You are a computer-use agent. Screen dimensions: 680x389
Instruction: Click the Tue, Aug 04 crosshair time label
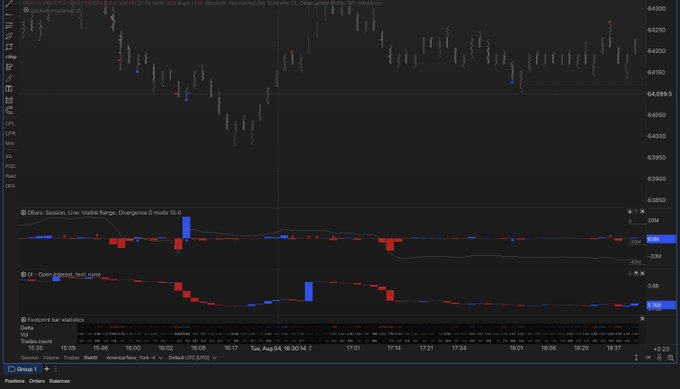point(278,348)
